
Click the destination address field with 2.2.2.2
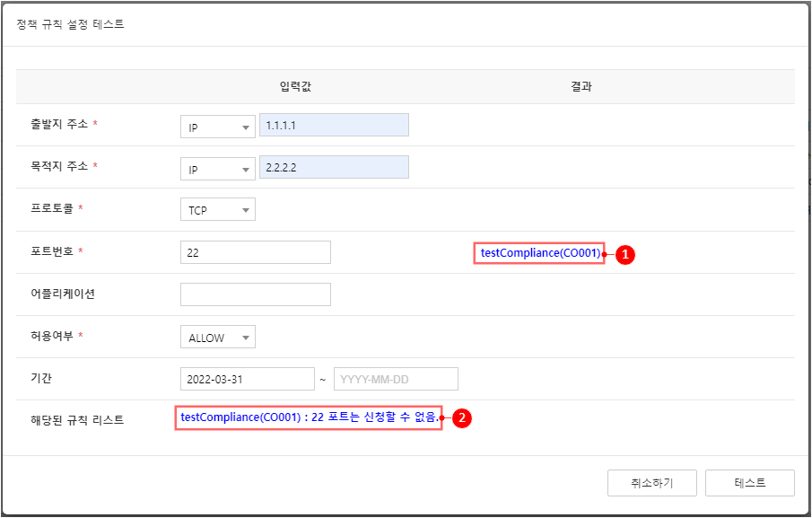pyautogui.click(x=334, y=167)
